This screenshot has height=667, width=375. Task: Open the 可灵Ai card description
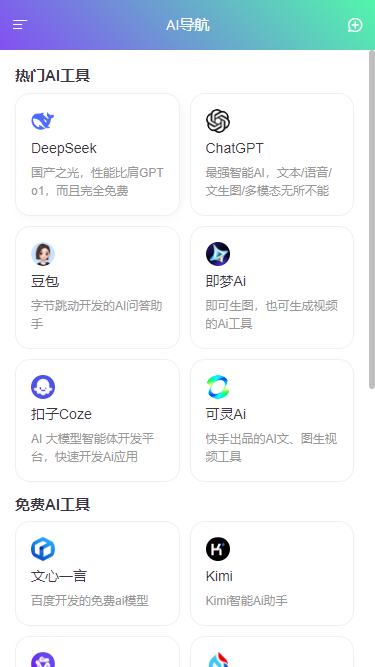click(x=272, y=448)
